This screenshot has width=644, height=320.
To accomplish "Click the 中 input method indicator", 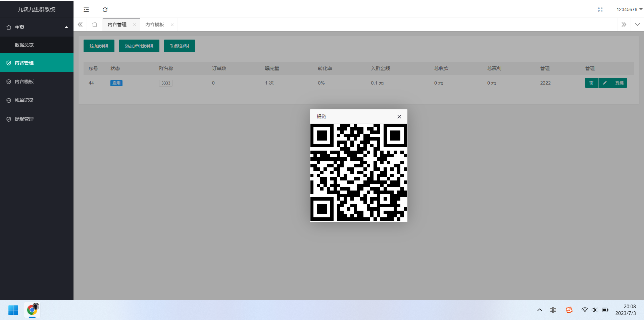I will click(x=553, y=310).
